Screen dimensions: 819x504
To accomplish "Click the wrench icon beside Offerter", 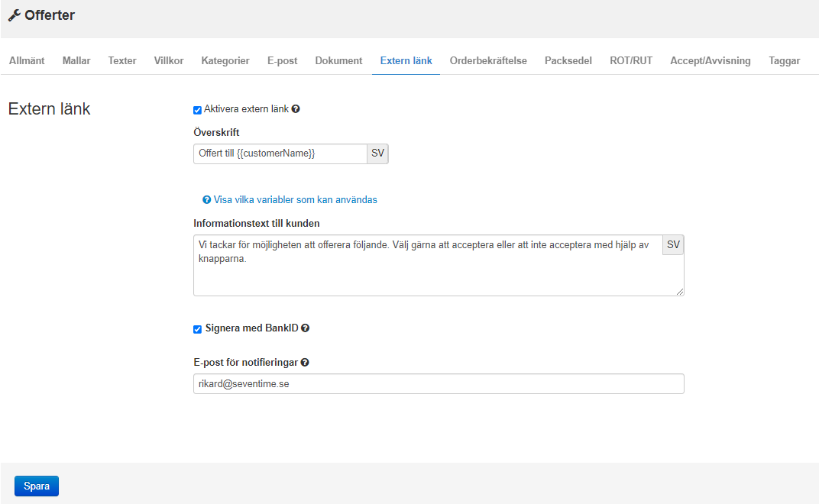I will (x=14, y=16).
